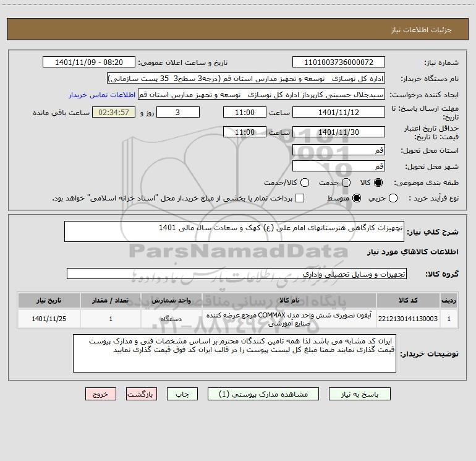Click the row number cell in the COMMAX row
Screen dimensions: 476x461
point(449,319)
